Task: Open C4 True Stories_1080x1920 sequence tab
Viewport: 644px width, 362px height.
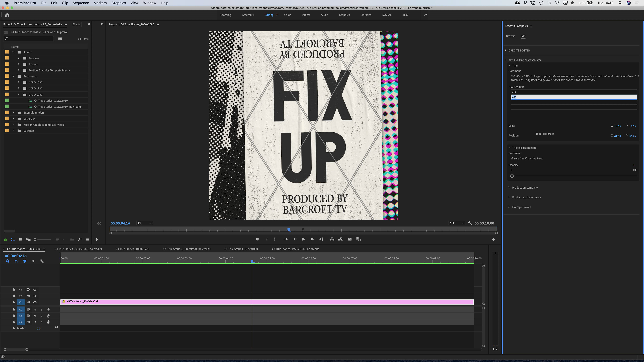Action: (132, 249)
